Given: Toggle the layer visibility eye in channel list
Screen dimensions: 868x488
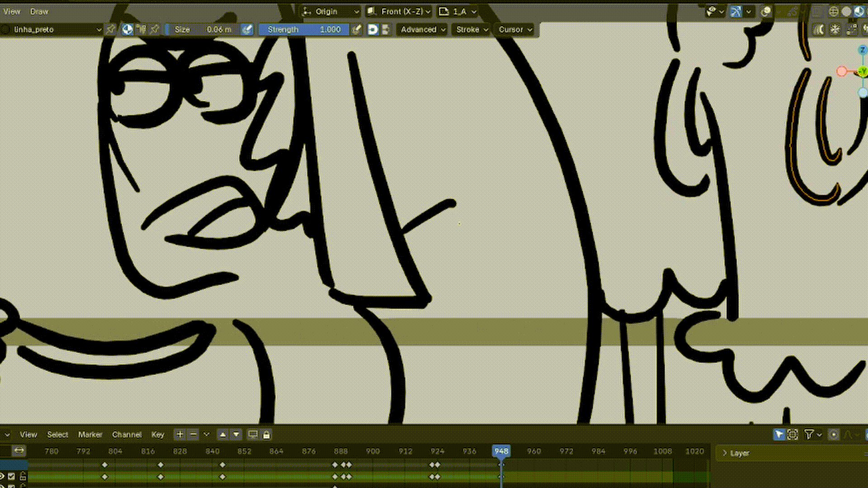Looking at the screenshot, I should (x=2, y=476).
